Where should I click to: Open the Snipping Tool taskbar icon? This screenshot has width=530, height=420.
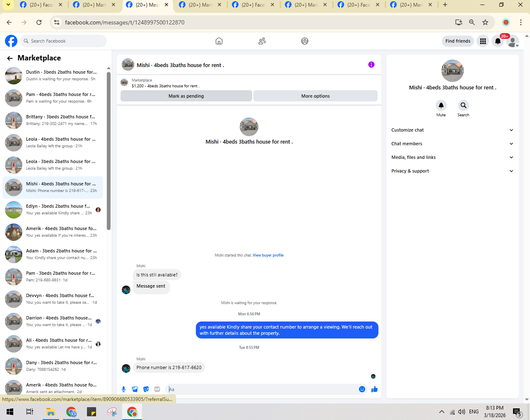click(x=112, y=412)
